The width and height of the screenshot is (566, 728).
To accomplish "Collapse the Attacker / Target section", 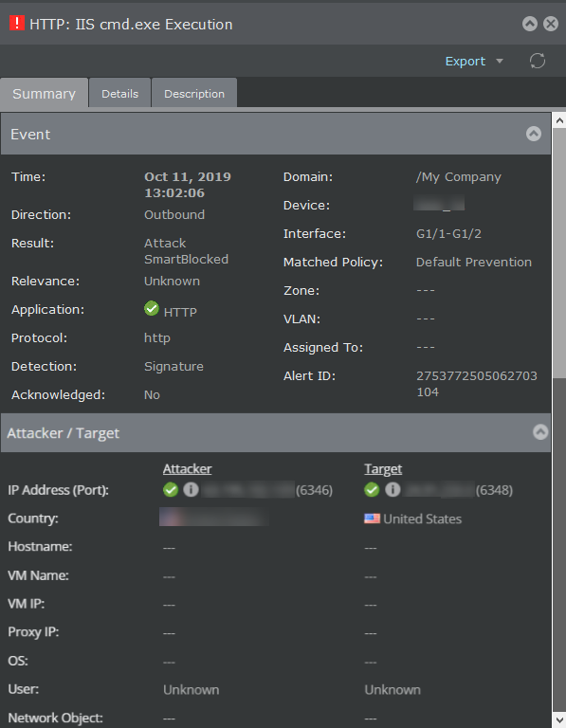I will pyautogui.click(x=540, y=432).
